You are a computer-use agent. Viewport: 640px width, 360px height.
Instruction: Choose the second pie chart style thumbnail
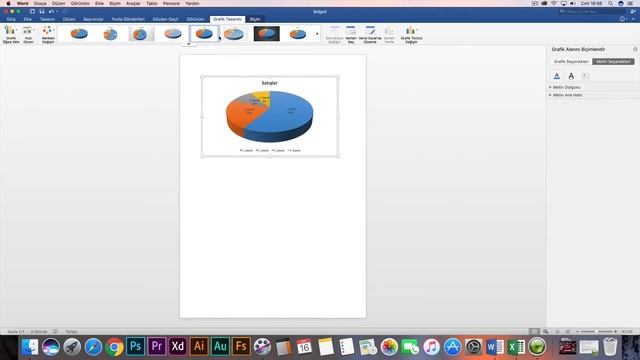pos(110,33)
